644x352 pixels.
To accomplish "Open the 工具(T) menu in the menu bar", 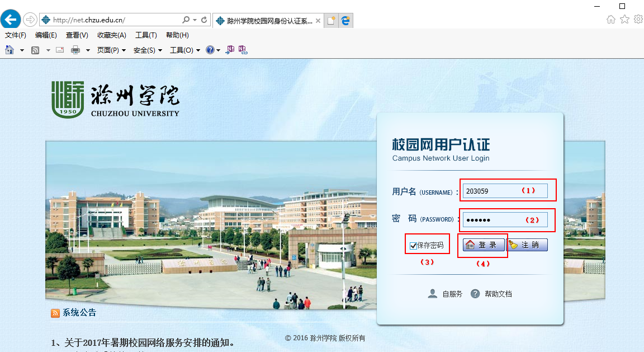I will [146, 35].
